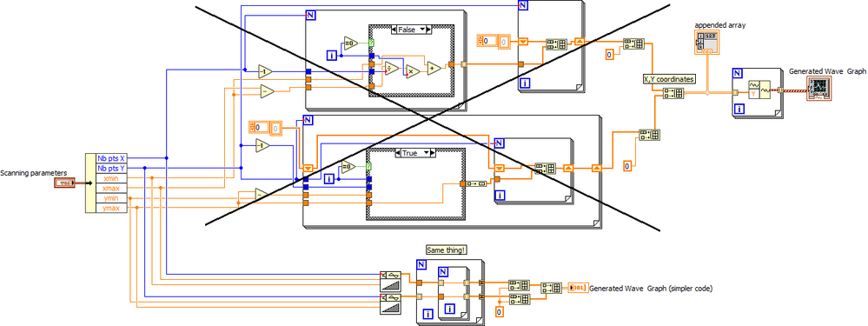
Task: Select ymin unbundle element
Action: pos(111,198)
